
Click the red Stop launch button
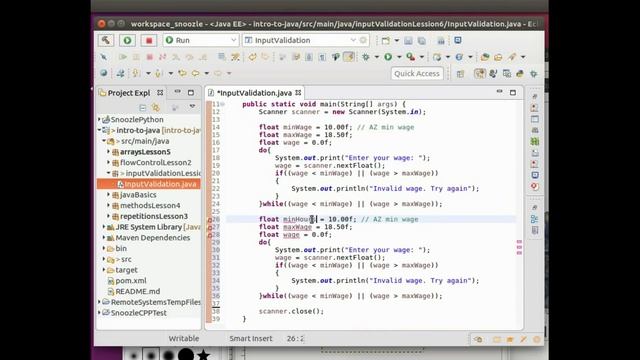(x=149, y=40)
